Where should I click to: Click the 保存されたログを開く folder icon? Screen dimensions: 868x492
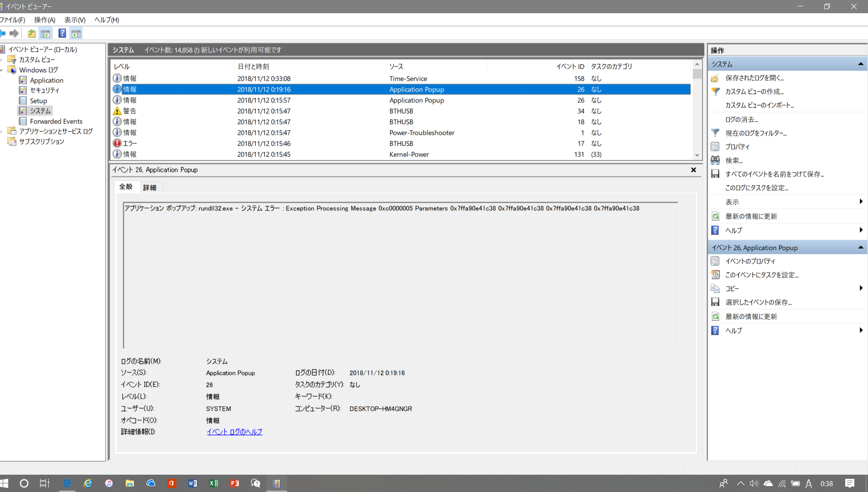[715, 78]
